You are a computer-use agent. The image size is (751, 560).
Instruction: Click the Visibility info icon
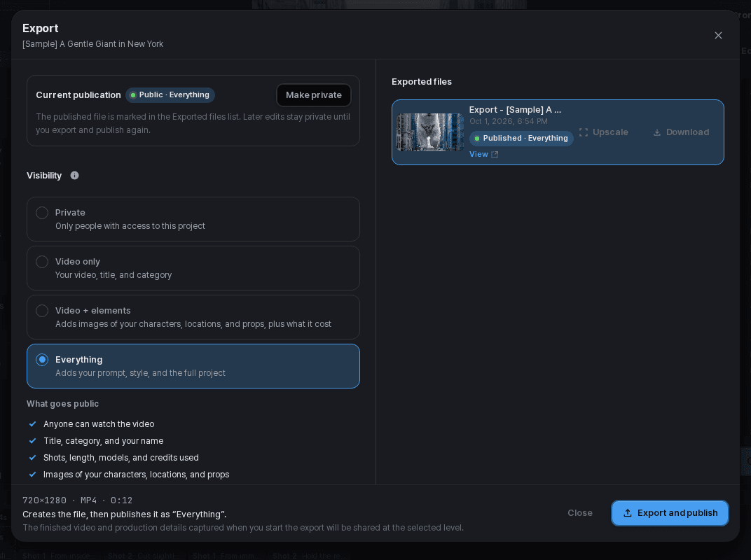(75, 175)
